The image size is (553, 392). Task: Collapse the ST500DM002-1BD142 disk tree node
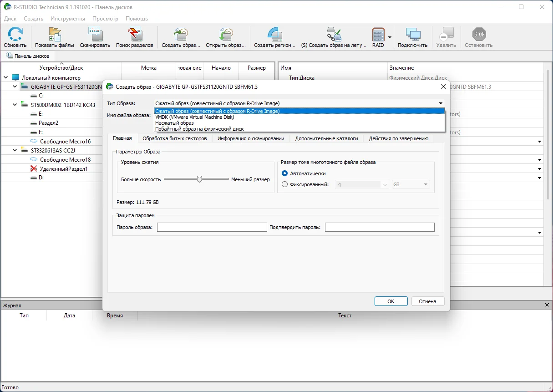click(15, 105)
